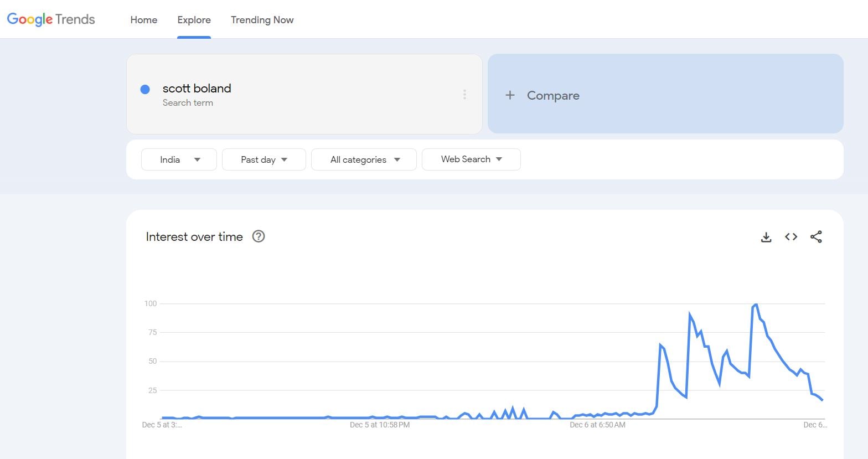
Task: Click the Dec 5 at 10:58 PM axis label
Action: click(x=380, y=425)
